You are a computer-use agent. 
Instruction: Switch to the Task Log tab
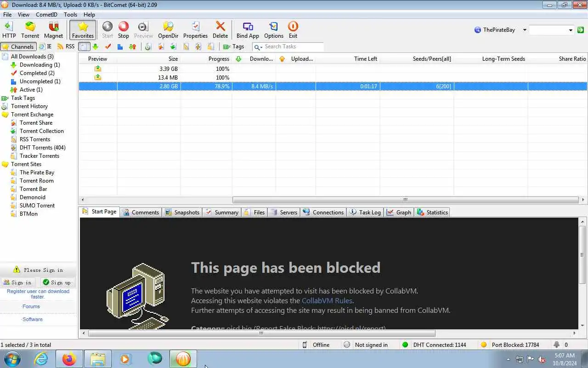365,212
